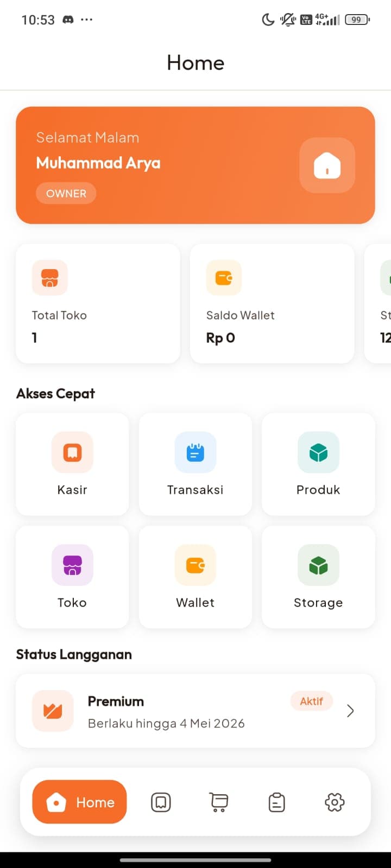Switch to the clipboard tab in bottom bar
The height and width of the screenshot is (868, 391).
point(277,802)
